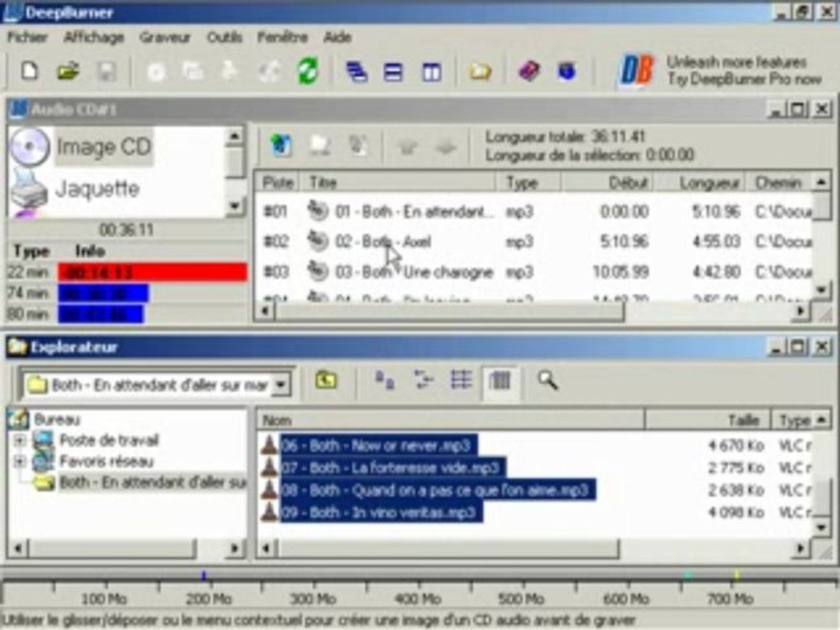Select file 08 - Both - Quand on a pas
840x630 pixels.
[x=437, y=490]
